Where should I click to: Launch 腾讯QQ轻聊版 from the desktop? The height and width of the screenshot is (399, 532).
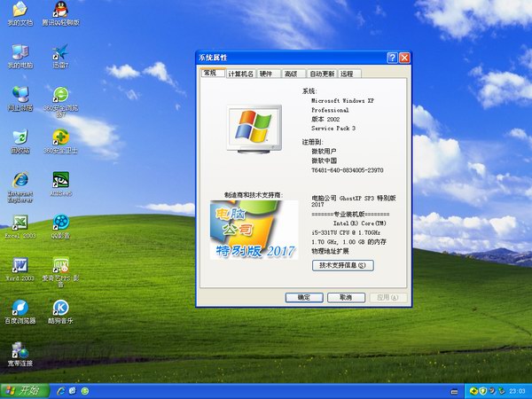(60, 14)
